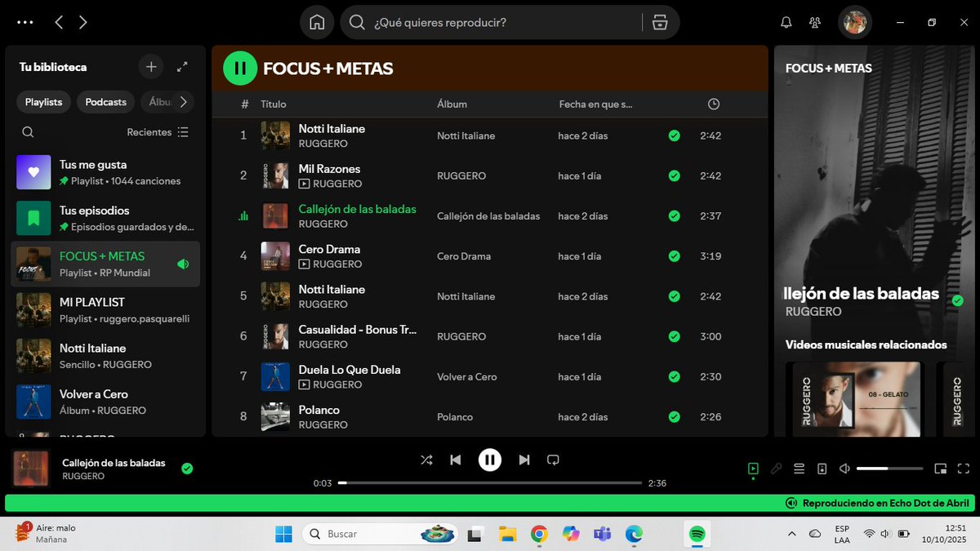Toggle saved checkmark for track 5 Notti Italiane
980x551 pixels.
pyautogui.click(x=674, y=296)
